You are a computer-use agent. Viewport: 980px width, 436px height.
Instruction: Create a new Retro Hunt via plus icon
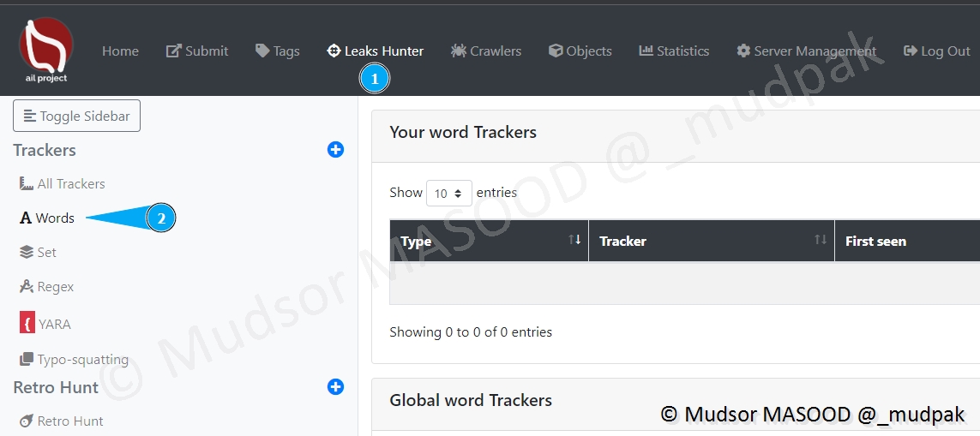point(335,387)
